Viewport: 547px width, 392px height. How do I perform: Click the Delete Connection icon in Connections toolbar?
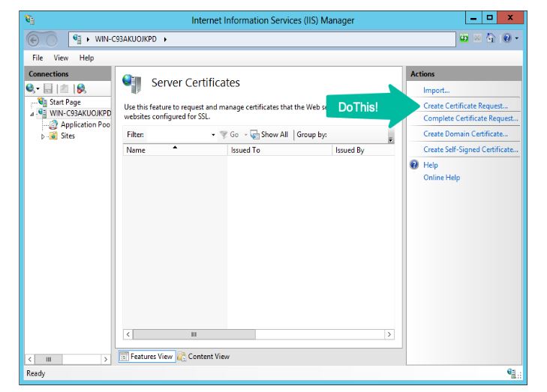pyautogui.click(x=81, y=88)
